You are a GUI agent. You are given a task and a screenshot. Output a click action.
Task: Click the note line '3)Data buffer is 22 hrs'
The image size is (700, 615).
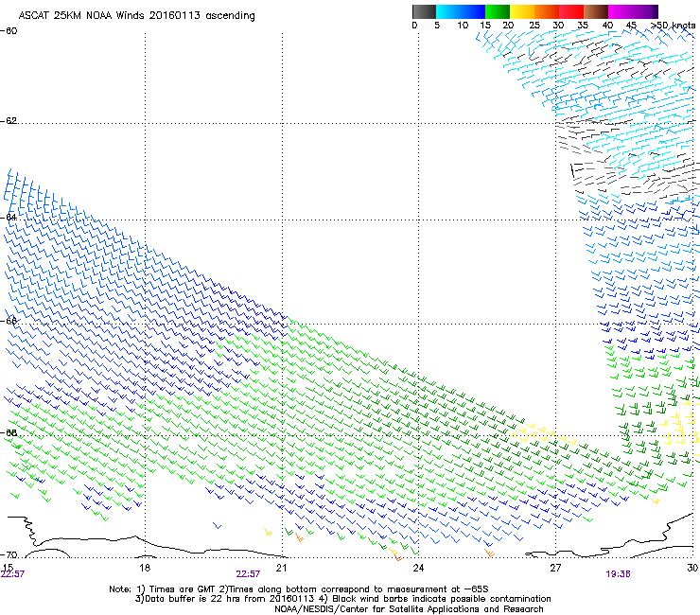tap(342, 599)
